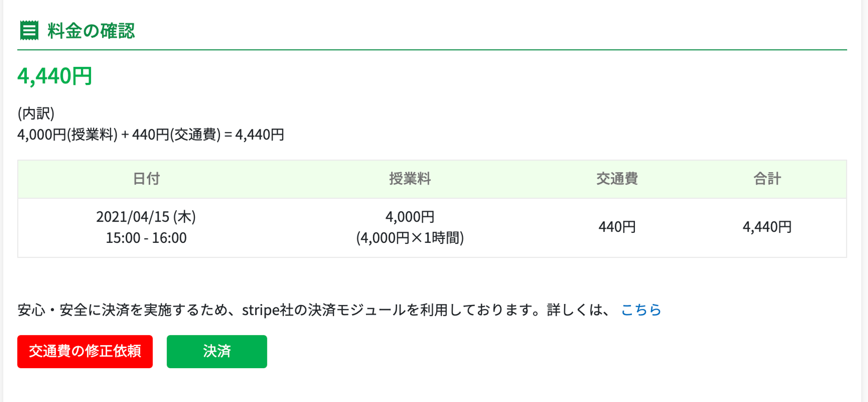The height and width of the screenshot is (402, 868).
Task: Click the 日付 column header
Action: click(146, 179)
